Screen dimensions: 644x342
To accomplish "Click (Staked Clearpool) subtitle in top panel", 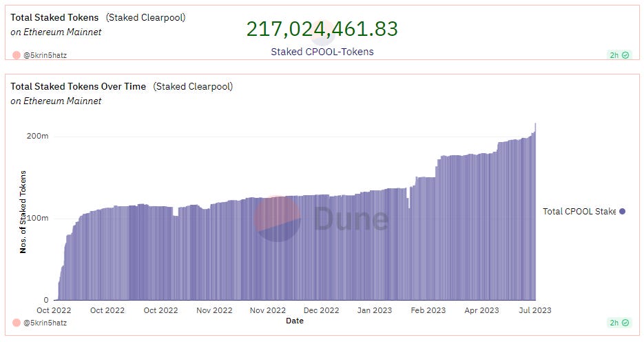I will (146, 18).
